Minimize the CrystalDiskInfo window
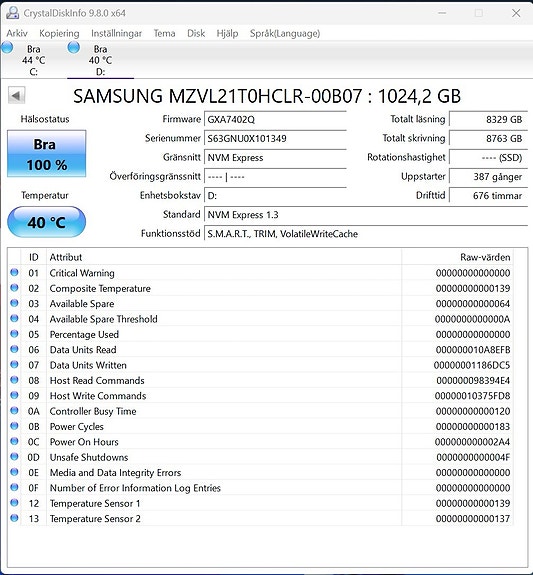Image resolution: width=533 pixels, height=575 pixels. pyautogui.click(x=442, y=13)
